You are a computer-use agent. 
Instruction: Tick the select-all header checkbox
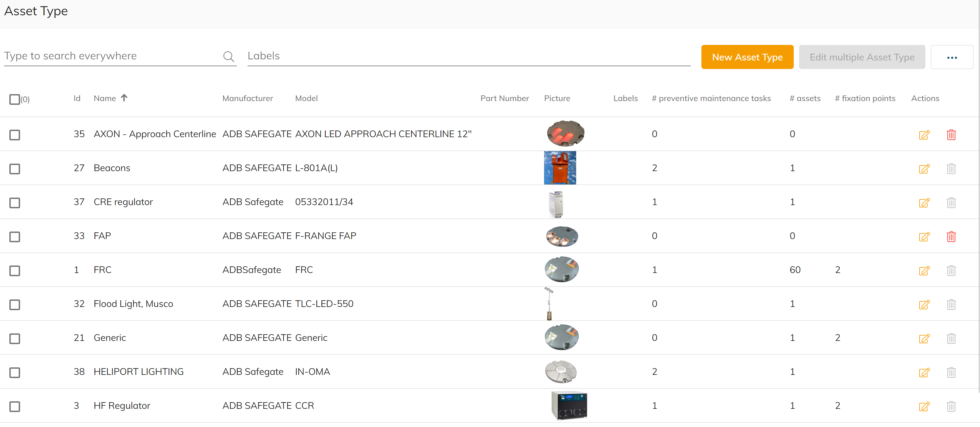pyautogui.click(x=14, y=99)
